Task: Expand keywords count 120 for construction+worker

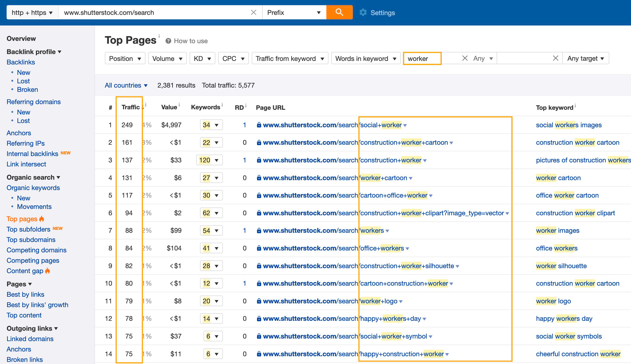Action: [x=209, y=160]
